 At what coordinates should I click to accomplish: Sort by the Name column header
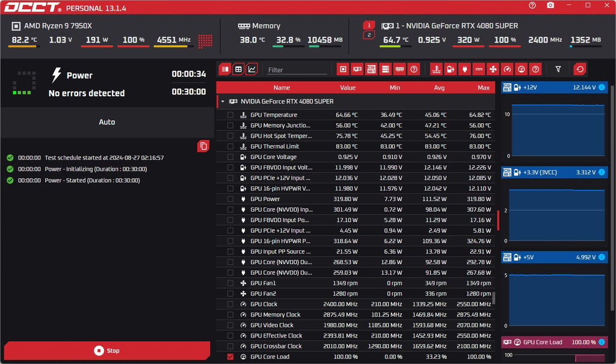282,88
